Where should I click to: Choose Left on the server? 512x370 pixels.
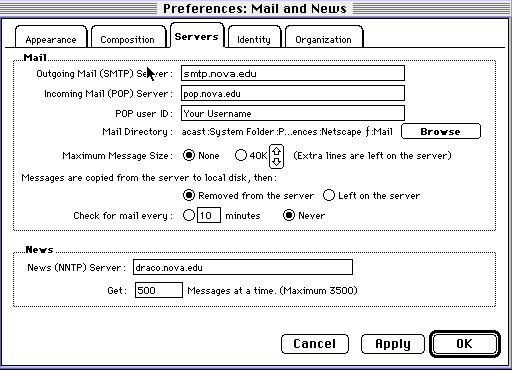pyautogui.click(x=329, y=195)
